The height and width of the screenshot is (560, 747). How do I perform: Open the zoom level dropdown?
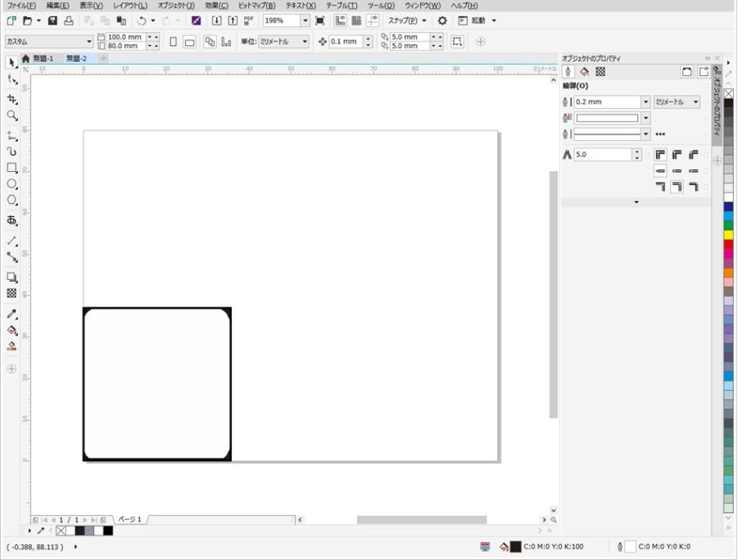[x=305, y=20]
